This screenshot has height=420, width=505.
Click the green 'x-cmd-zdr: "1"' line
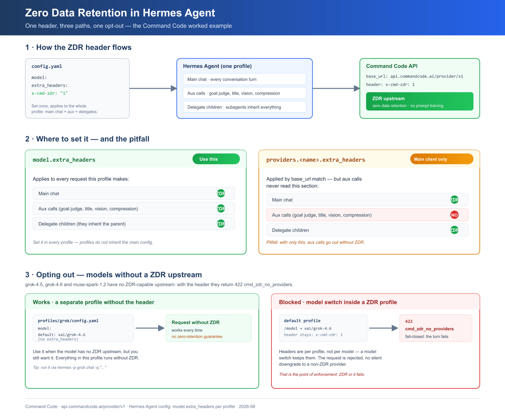click(x=50, y=93)
